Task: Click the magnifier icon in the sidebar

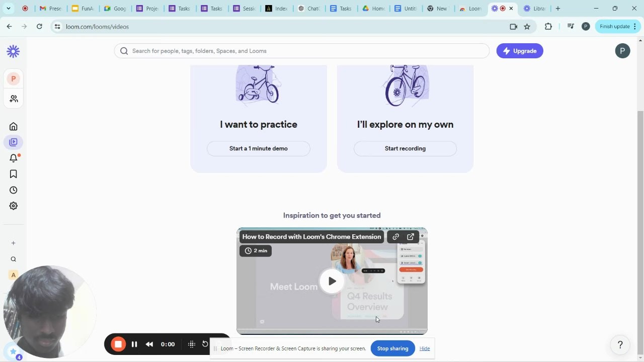Action: 14,259
